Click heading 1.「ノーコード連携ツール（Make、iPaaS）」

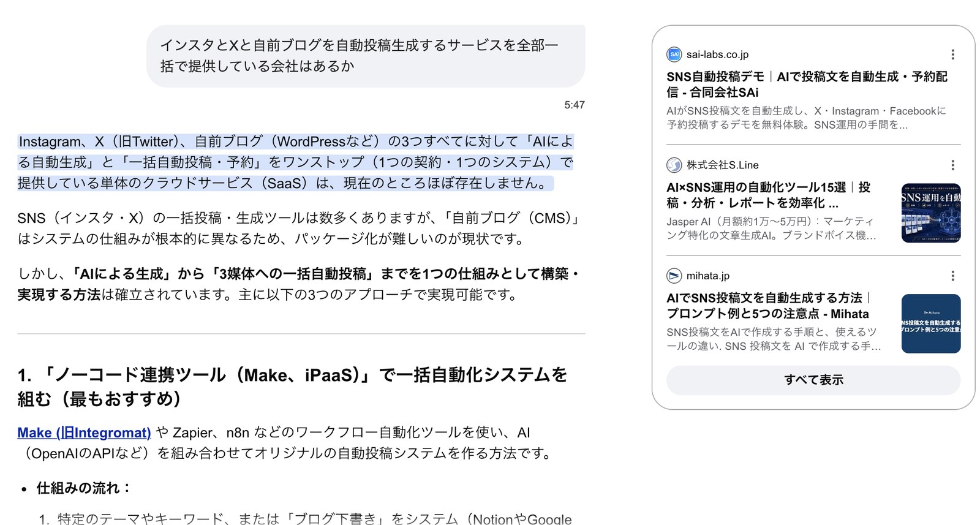[x=292, y=387]
